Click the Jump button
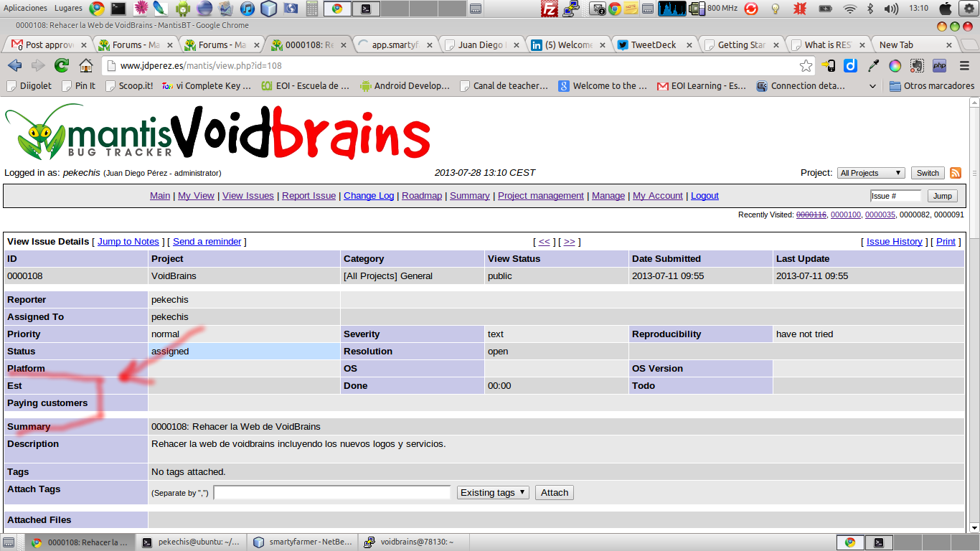Image resolution: width=980 pixels, height=551 pixels. tap(943, 196)
